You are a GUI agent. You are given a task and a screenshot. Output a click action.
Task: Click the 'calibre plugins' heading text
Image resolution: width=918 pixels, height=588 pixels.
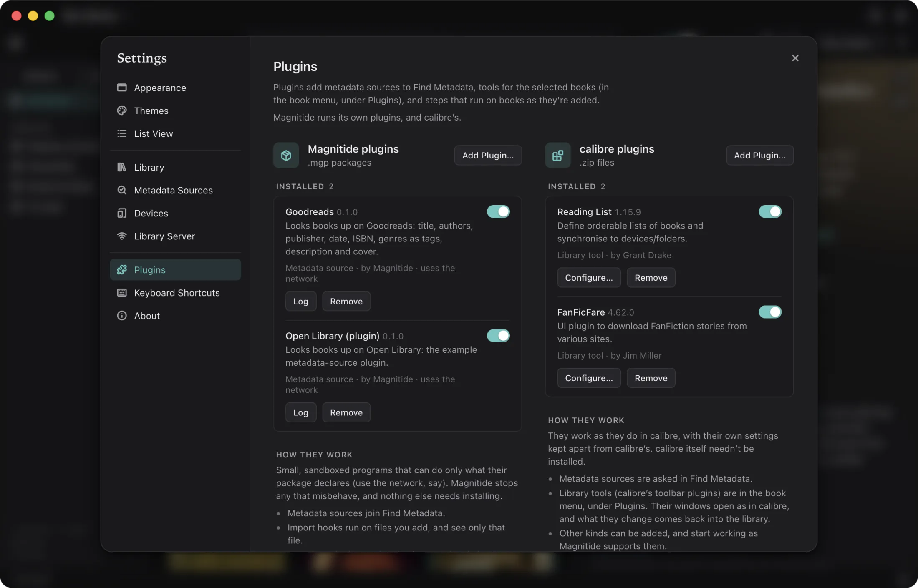pos(617,149)
